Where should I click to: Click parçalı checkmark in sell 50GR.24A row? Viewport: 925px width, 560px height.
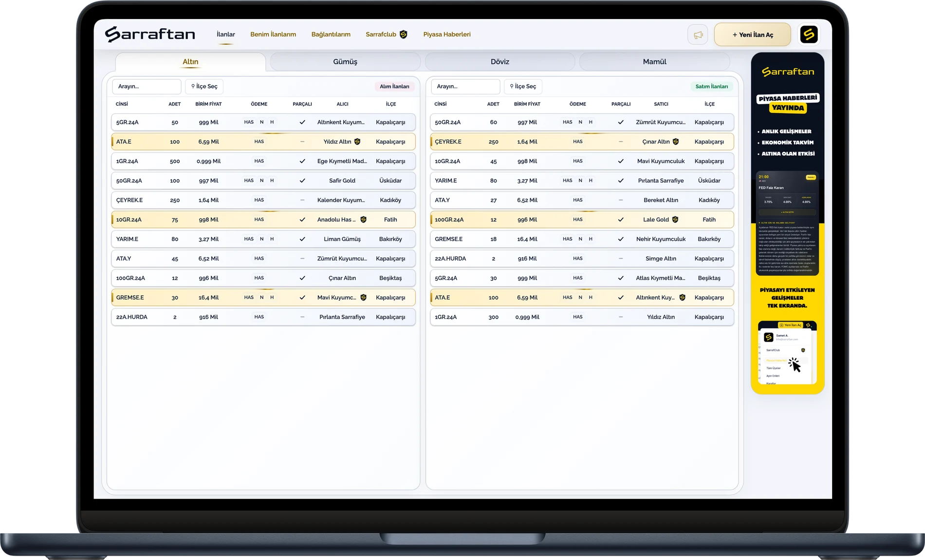point(621,122)
